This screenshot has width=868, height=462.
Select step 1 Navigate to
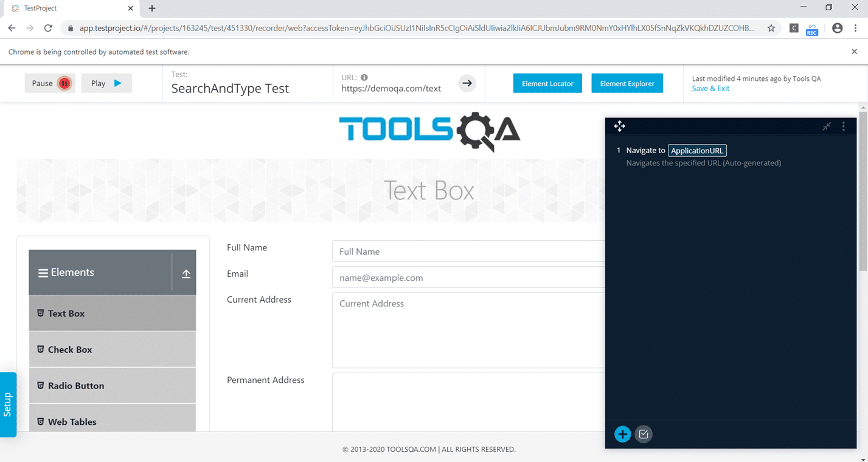[645, 150]
